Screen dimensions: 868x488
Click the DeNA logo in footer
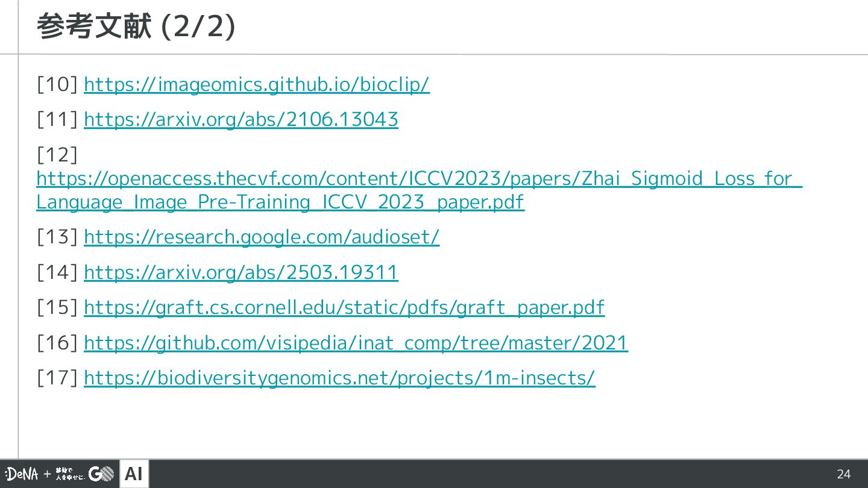[21, 474]
